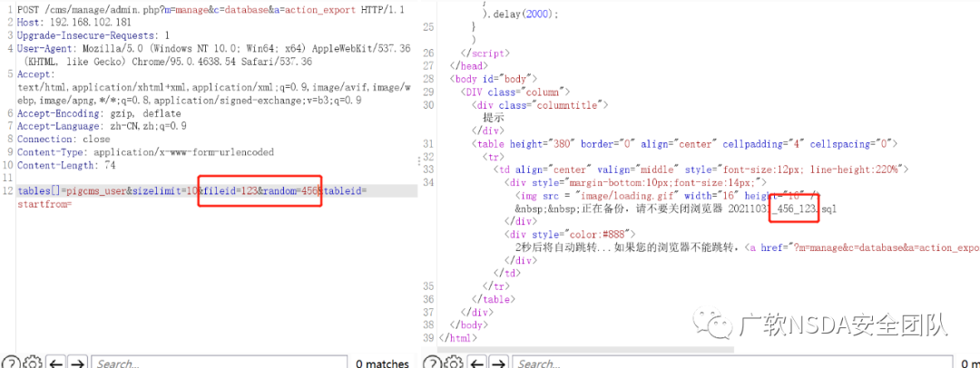Viewport: 980px width, 368px height.
Task: Click the '提示' text in response
Action: pyautogui.click(x=493, y=118)
